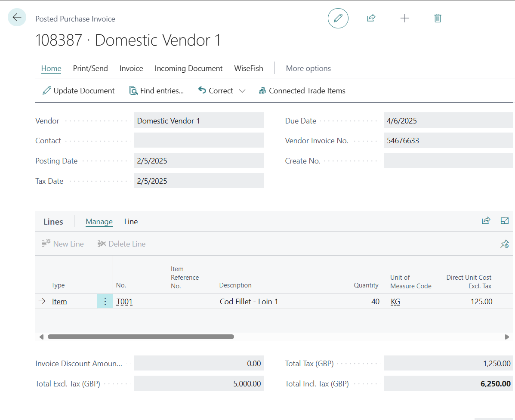Click the share icon in the header
Image resolution: width=515 pixels, height=420 pixels.
pyautogui.click(x=371, y=18)
